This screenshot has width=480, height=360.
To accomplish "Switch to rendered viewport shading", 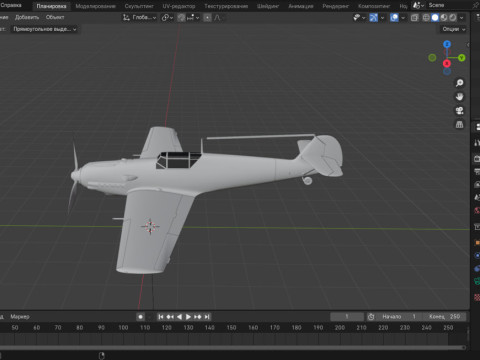I will pyautogui.click(x=452, y=17).
